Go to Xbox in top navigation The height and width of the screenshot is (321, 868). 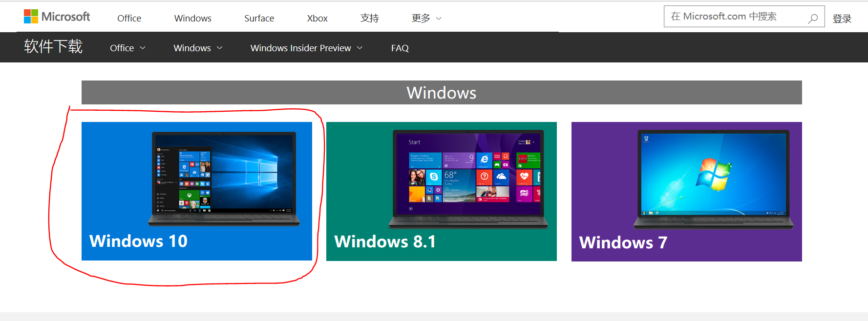click(x=317, y=18)
